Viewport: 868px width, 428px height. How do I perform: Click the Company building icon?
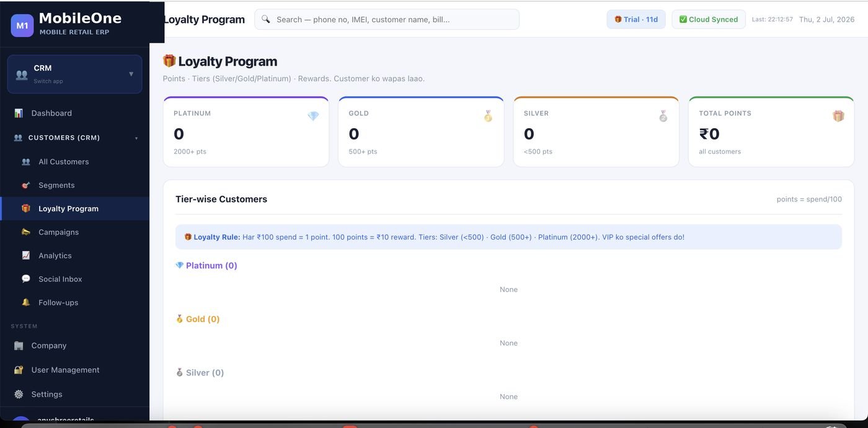pyautogui.click(x=19, y=346)
